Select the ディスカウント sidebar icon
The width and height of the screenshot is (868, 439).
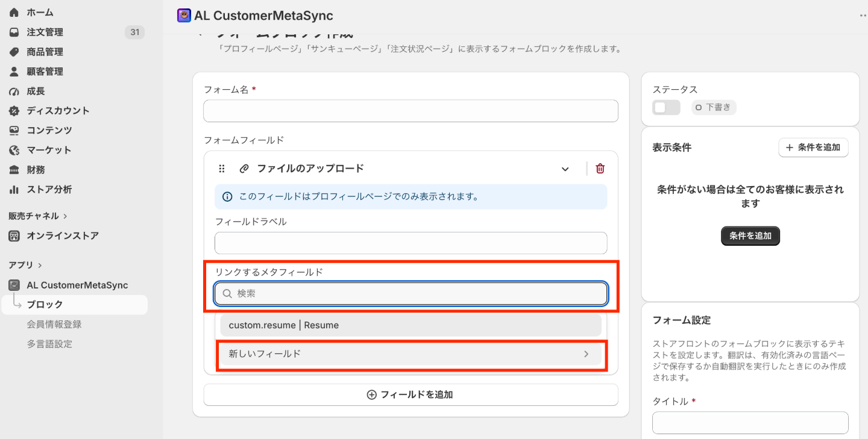pos(14,111)
